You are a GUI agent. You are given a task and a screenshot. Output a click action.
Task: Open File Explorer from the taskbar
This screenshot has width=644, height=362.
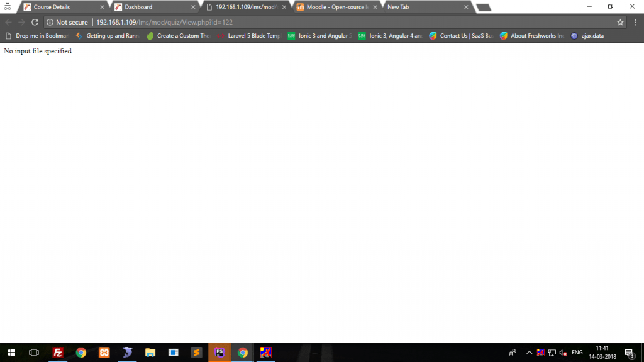tap(150, 353)
